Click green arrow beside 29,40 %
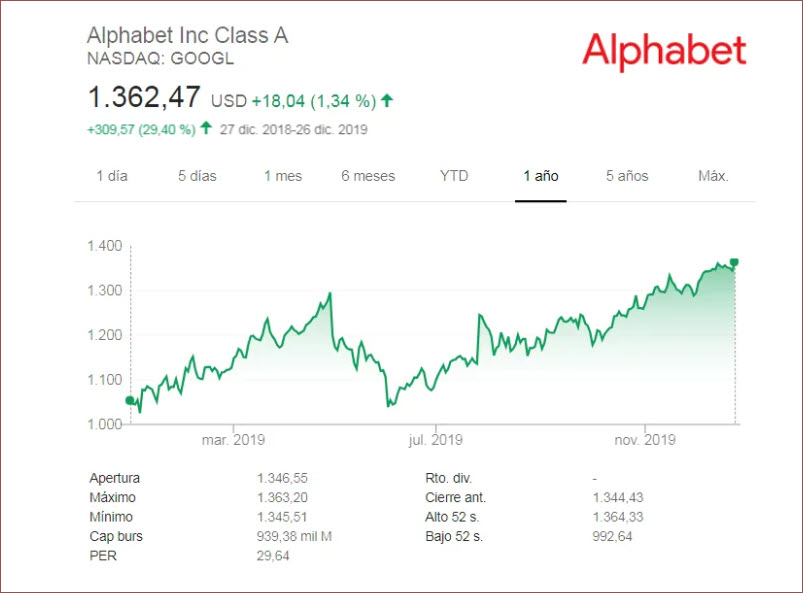Screen dimensions: 803x593 click(x=206, y=128)
